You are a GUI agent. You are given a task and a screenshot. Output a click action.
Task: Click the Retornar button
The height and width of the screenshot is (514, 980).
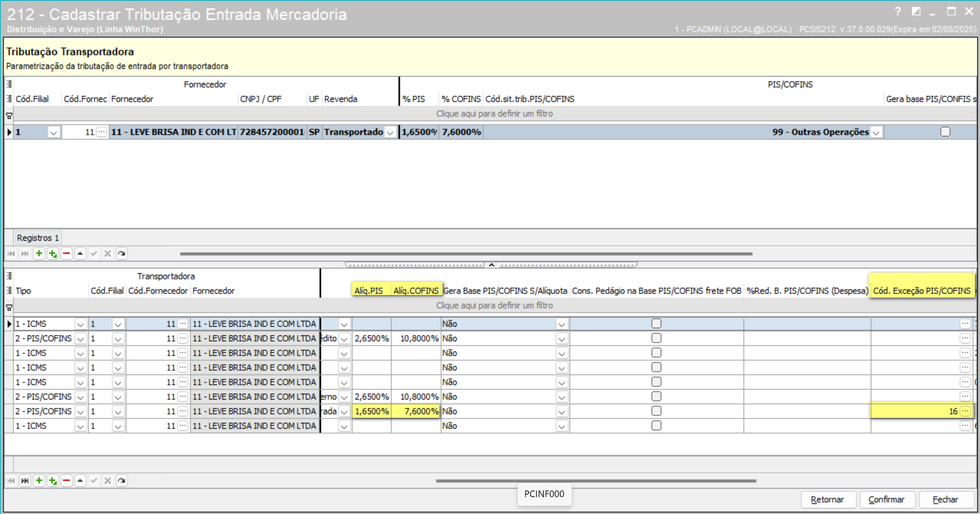click(x=827, y=500)
